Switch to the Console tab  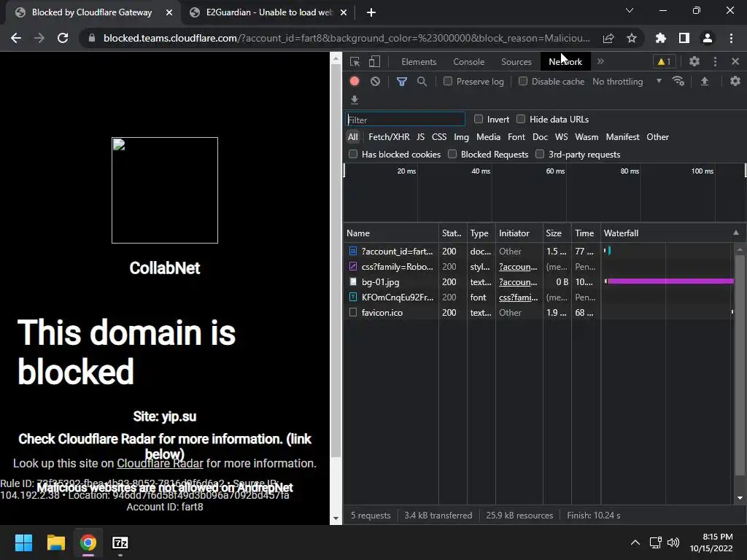tap(469, 62)
